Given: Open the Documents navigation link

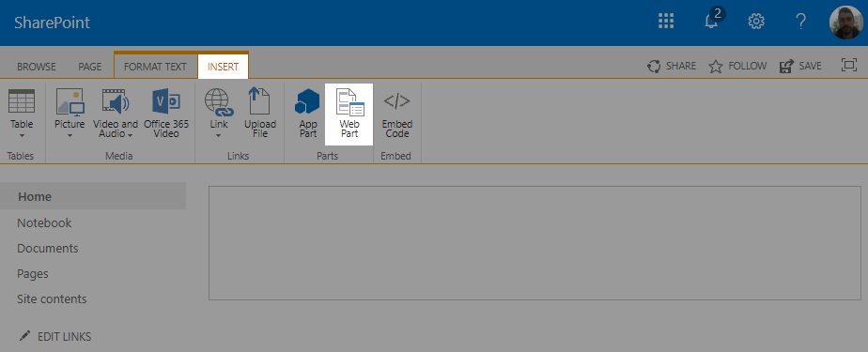Looking at the screenshot, I should 48,249.
